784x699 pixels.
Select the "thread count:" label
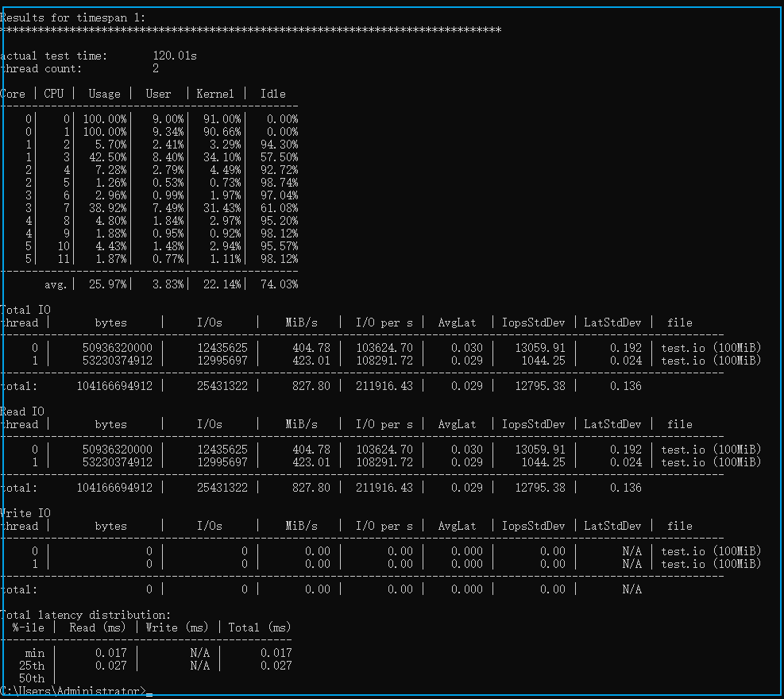pos(41,68)
